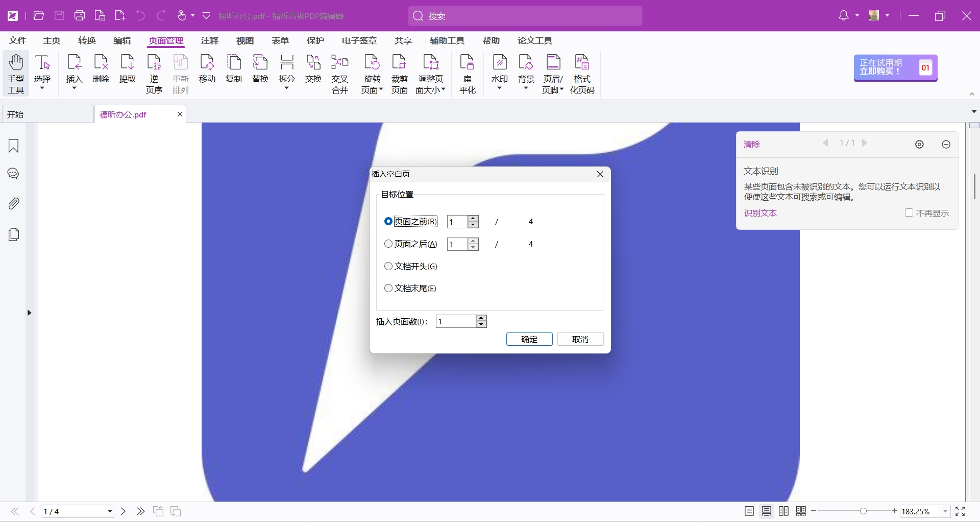This screenshot has width=980, height=522.
Task: Increase the 页面之前 page number stepper
Action: coord(473,219)
